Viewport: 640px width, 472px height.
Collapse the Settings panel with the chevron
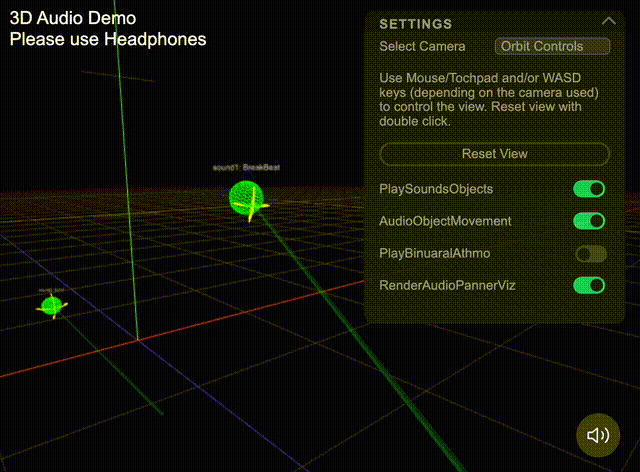608,22
